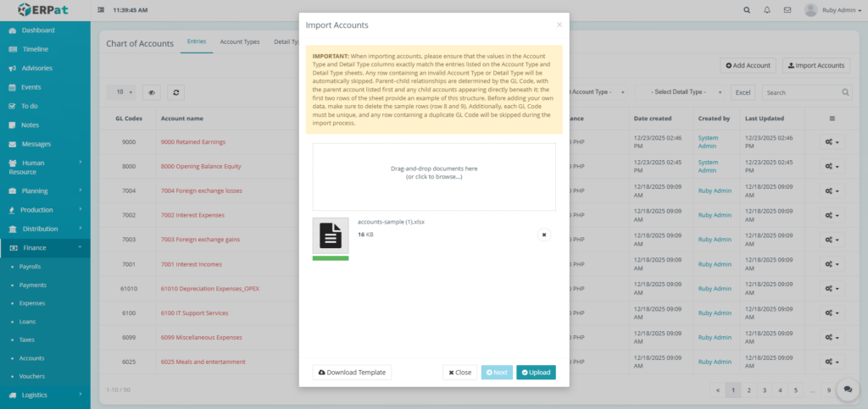
Task: Open the Select Detail Type dropdown
Action: [x=685, y=91]
